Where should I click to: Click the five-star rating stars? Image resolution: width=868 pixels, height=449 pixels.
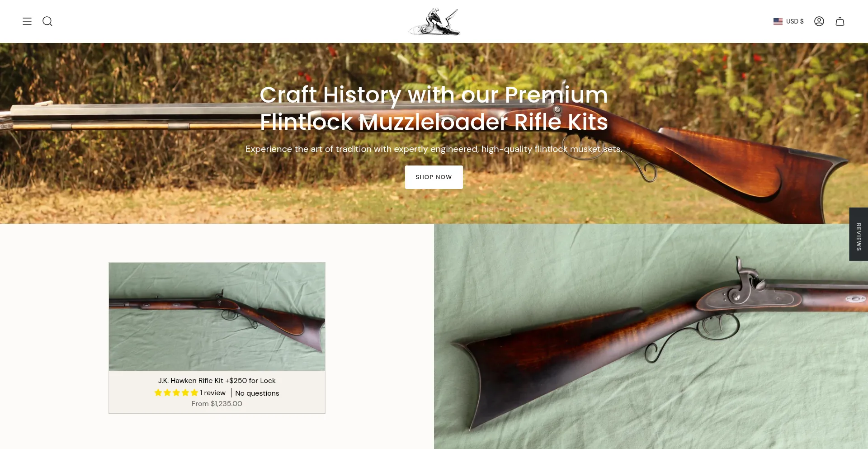176,392
